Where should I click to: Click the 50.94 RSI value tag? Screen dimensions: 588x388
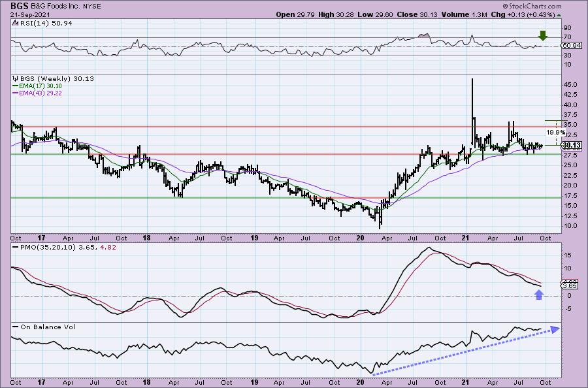tap(572, 45)
